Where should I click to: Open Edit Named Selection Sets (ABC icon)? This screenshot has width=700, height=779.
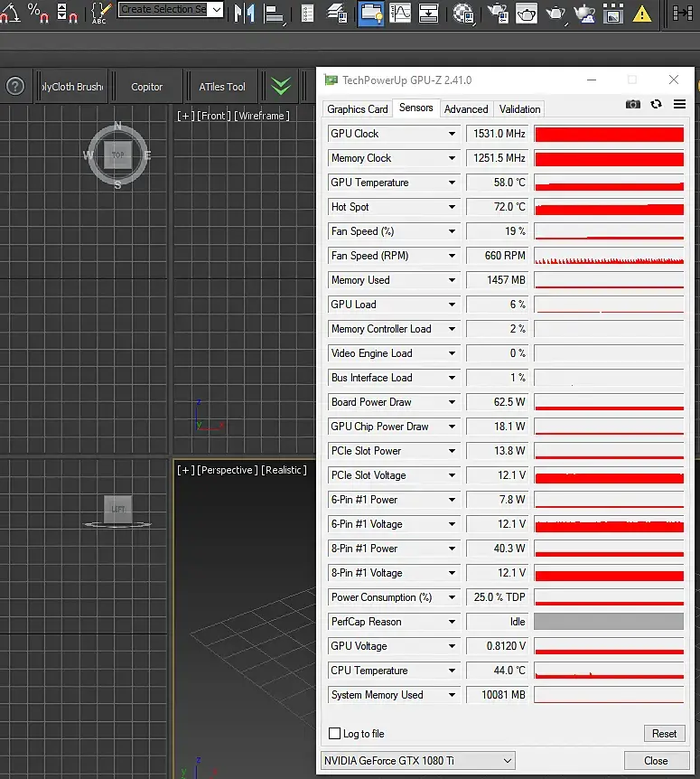click(x=99, y=13)
